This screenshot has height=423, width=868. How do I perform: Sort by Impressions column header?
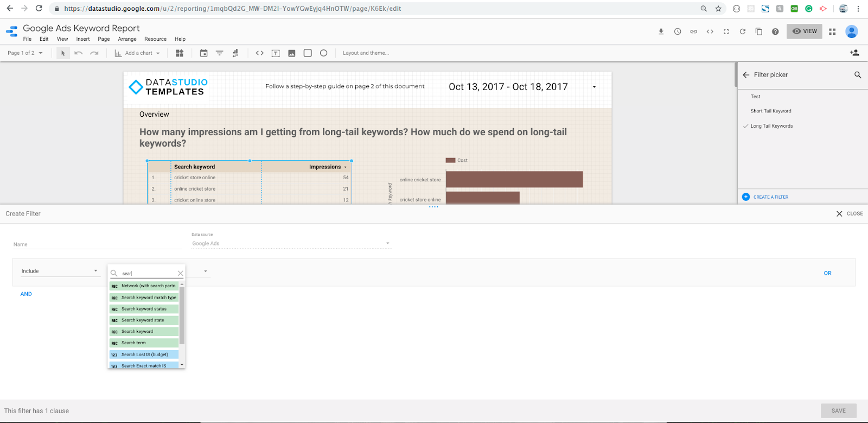coord(325,167)
